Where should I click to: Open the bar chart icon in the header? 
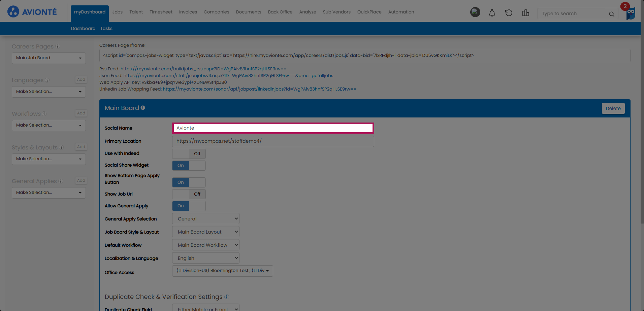(x=525, y=13)
